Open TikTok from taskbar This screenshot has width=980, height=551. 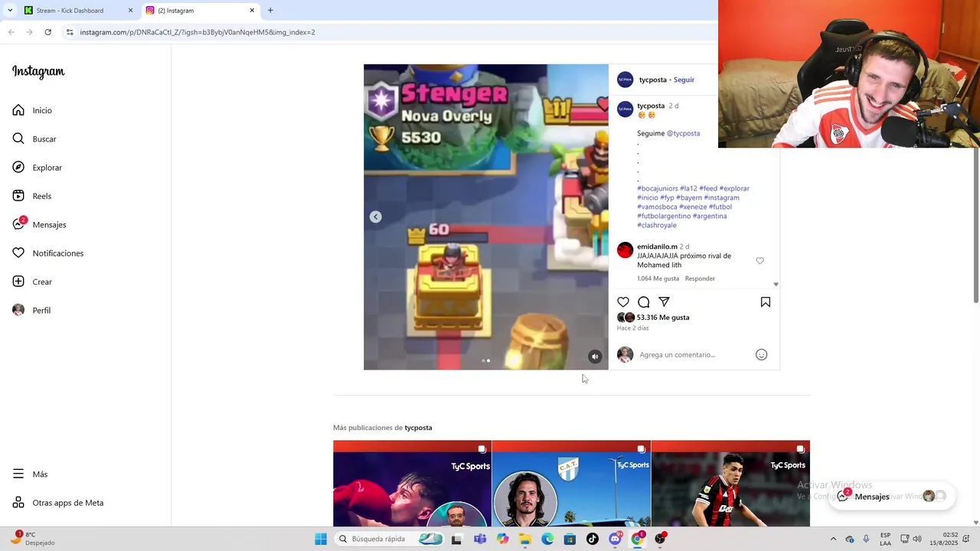click(592, 539)
